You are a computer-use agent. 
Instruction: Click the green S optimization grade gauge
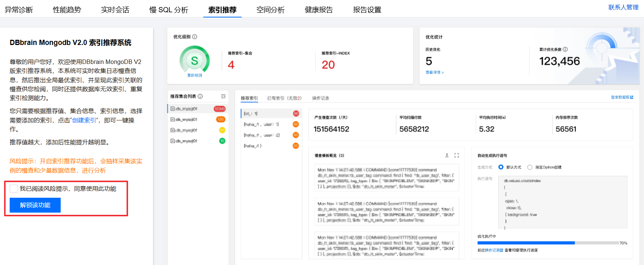[x=194, y=60]
